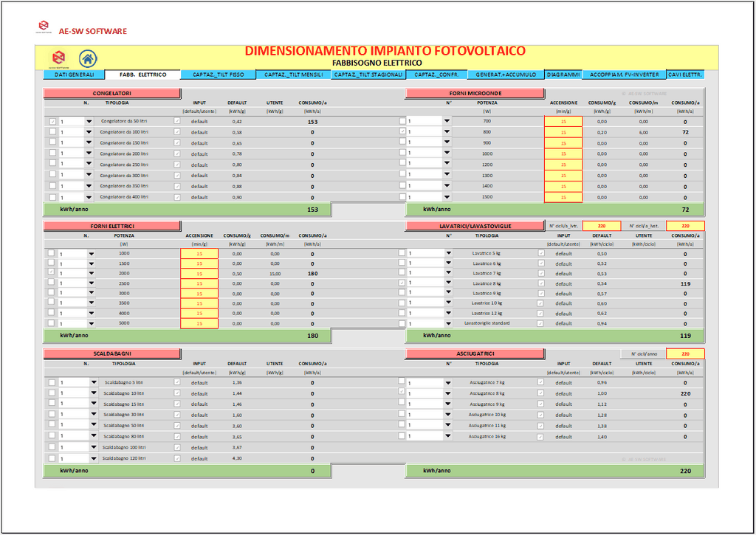Go to the GENERAT.+ACCUMULO tab
Screen dimensions: 756x535
[x=506, y=75]
